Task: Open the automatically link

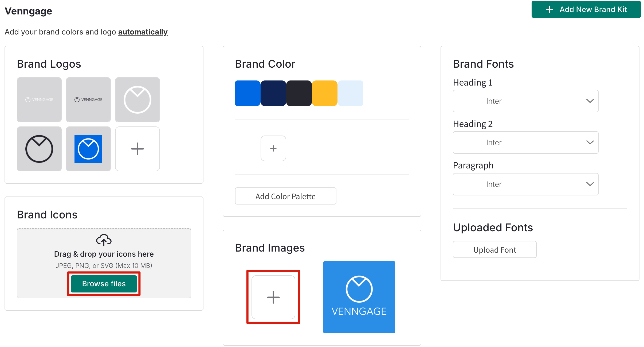Action: pyautogui.click(x=143, y=32)
